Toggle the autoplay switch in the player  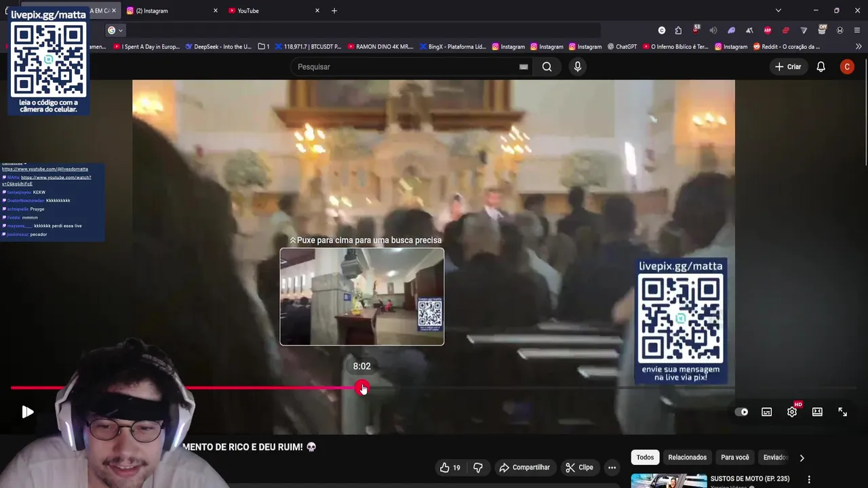coord(742,412)
